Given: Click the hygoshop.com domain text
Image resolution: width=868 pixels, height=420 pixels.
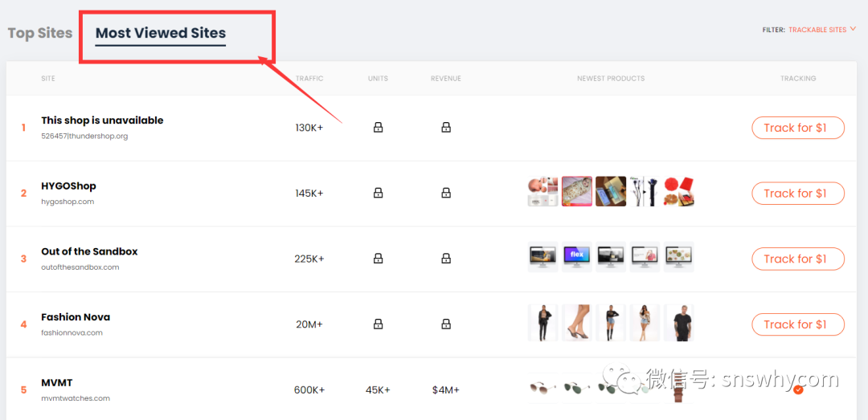Looking at the screenshot, I should (x=68, y=202).
